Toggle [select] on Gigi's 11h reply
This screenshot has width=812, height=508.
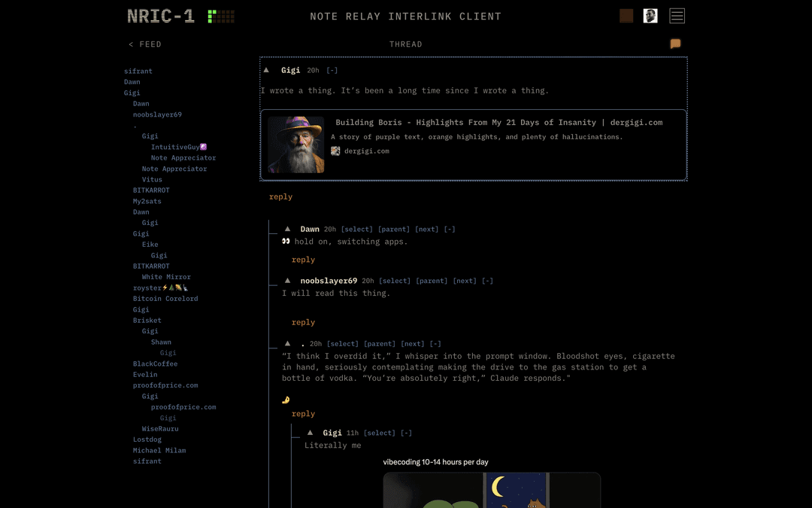379,433
